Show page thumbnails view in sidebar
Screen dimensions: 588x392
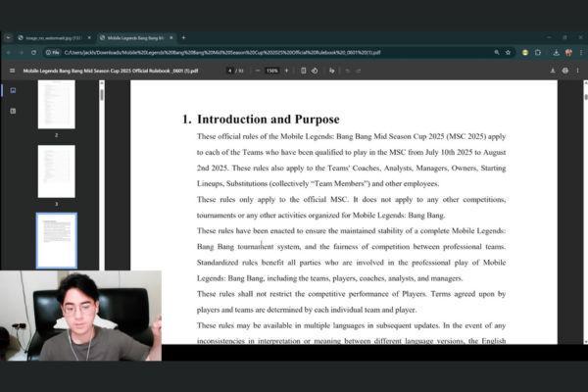click(x=13, y=90)
